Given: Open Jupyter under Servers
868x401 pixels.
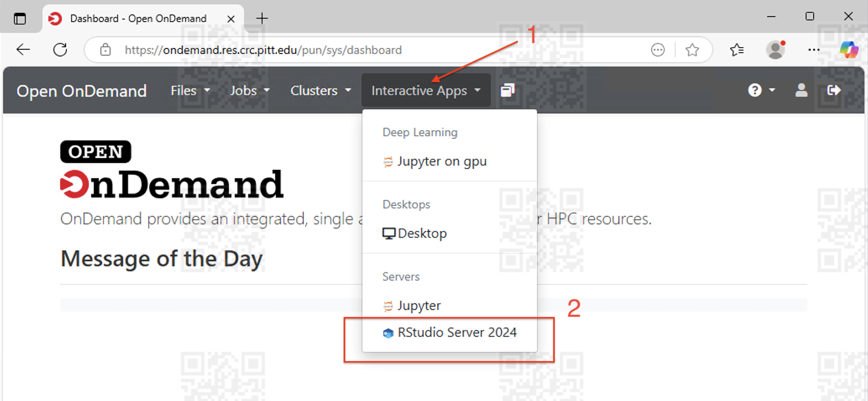Looking at the screenshot, I should click(x=449, y=305).
